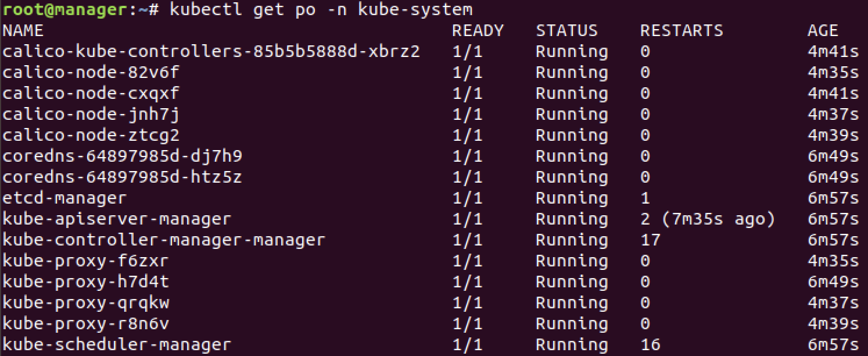Click the AGE value 6m57s for etcd-manager

tap(834, 198)
